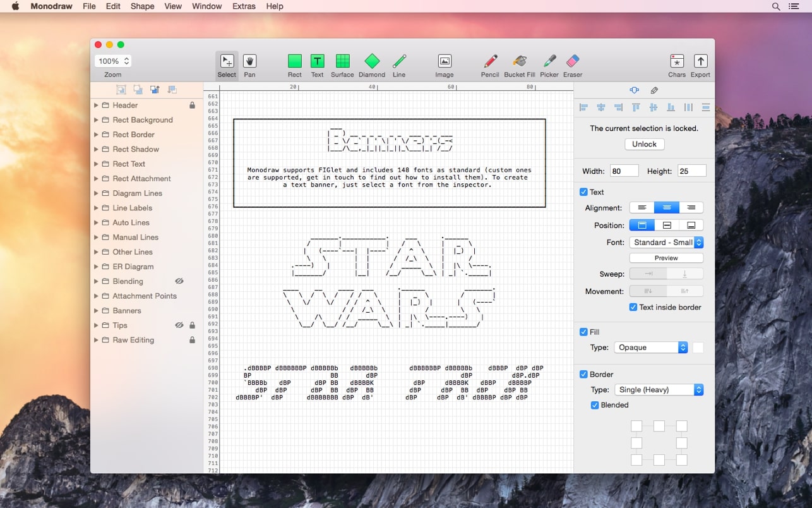Uncheck the Text inside border option
Screen dimensions: 812x508
coord(633,307)
